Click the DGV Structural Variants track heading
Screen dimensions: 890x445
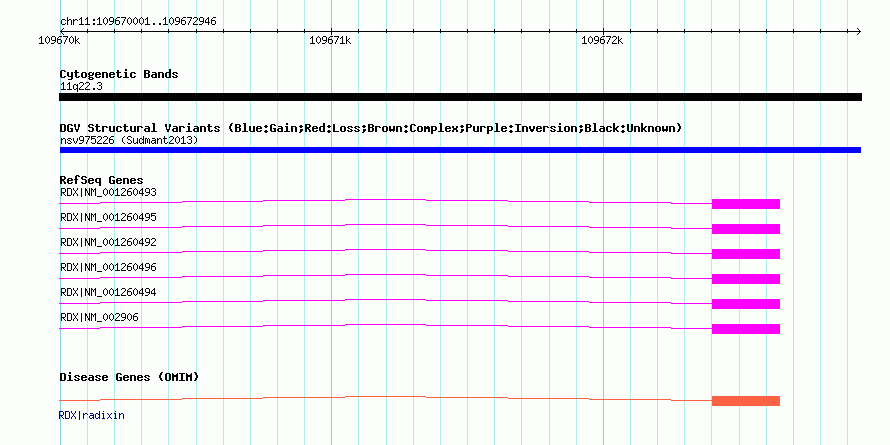tap(371, 128)
